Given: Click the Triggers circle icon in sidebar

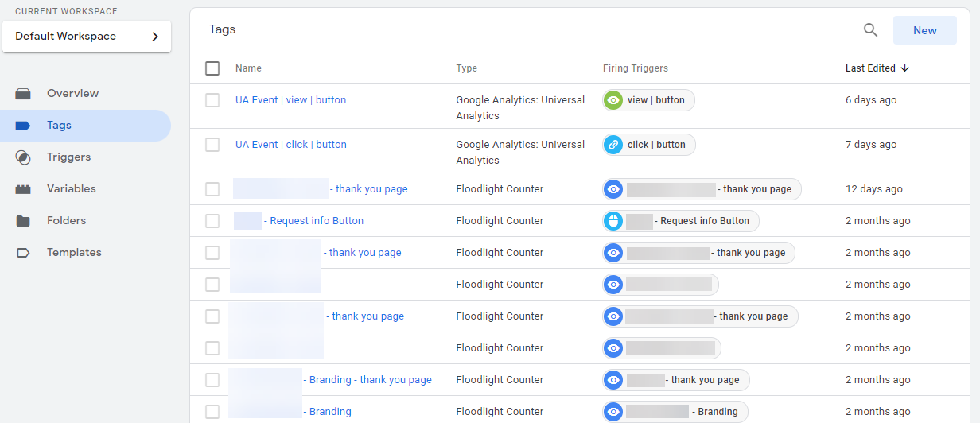Looking at the screenshot, I should (23, 157).
